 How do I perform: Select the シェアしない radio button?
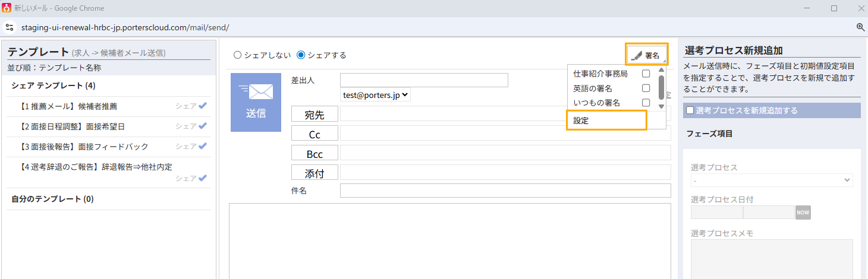coord(238,55)
